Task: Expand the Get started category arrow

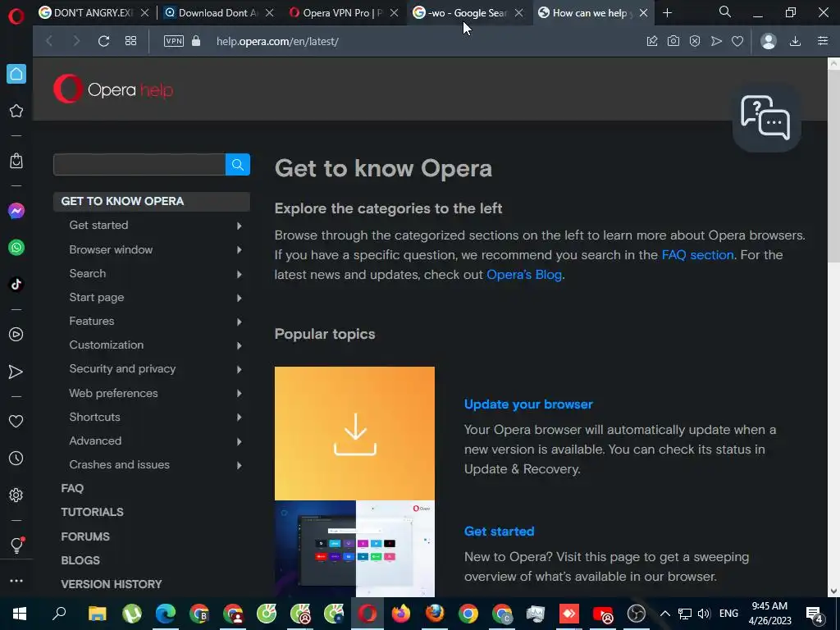Action: tap(239, 226)
